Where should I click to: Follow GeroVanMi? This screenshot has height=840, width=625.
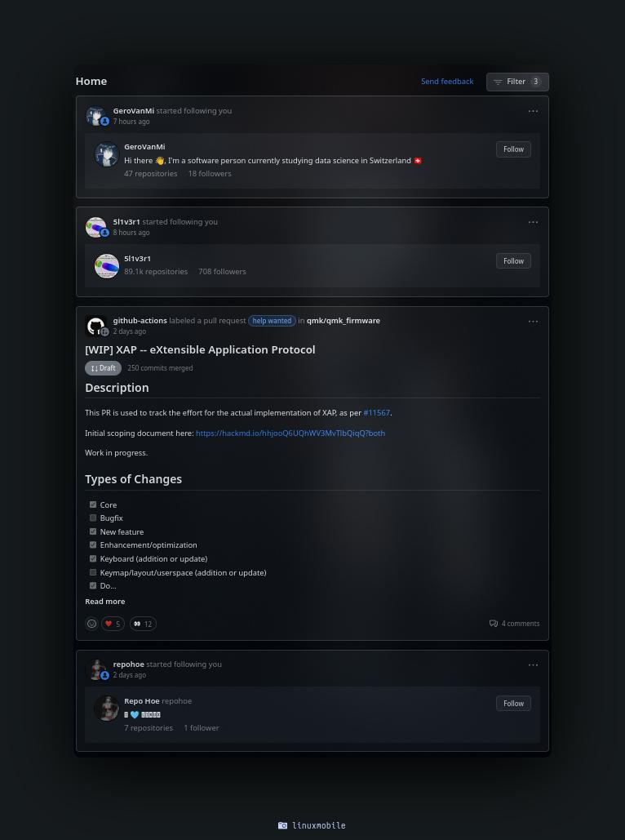pos(513,149)
